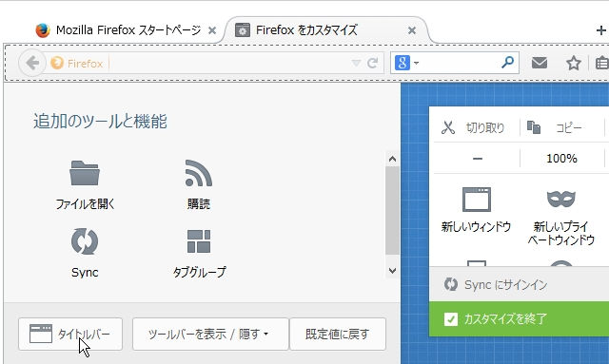
Task: Click the bookmark star icon
Action: point(574,63)
